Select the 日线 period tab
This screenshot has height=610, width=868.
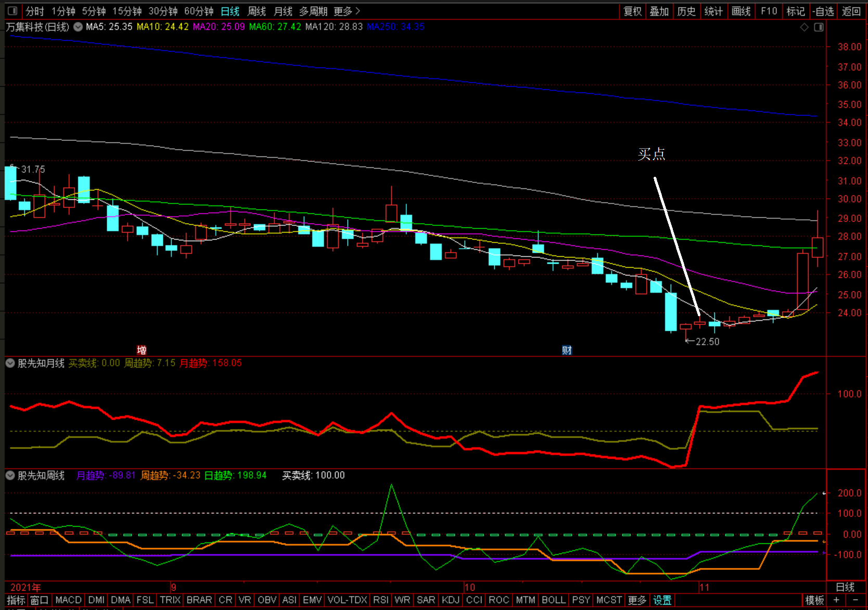(x=230, y=11)
